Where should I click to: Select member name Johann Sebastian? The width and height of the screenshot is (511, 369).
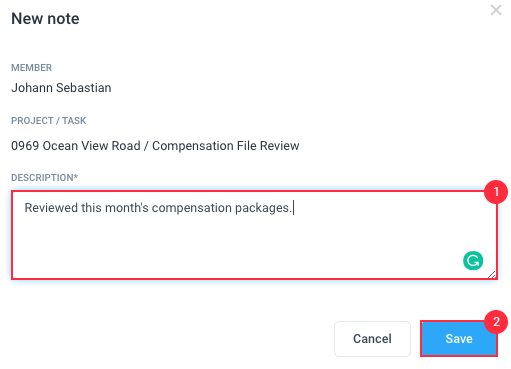point(61,88)
